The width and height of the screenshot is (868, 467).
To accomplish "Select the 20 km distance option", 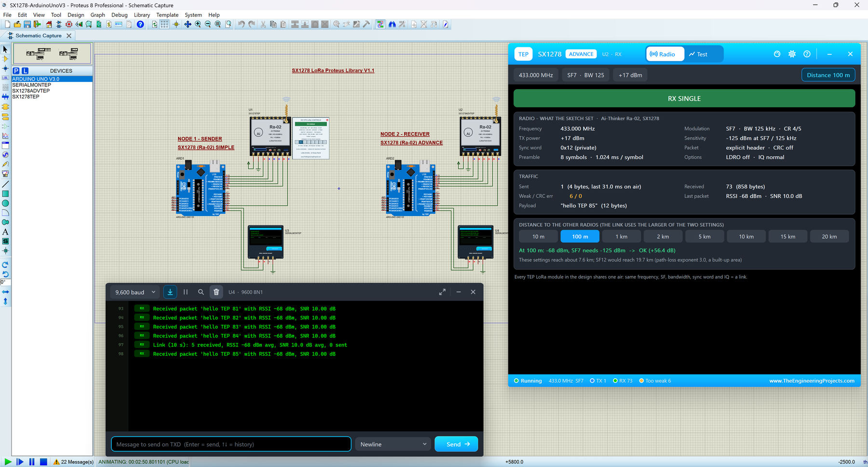I will click(x=829, y=236).
